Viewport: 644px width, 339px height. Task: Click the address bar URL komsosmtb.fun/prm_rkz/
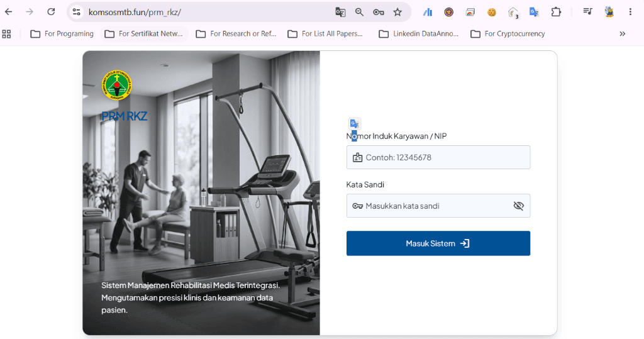pyautogui.click(x=135, y=13)
